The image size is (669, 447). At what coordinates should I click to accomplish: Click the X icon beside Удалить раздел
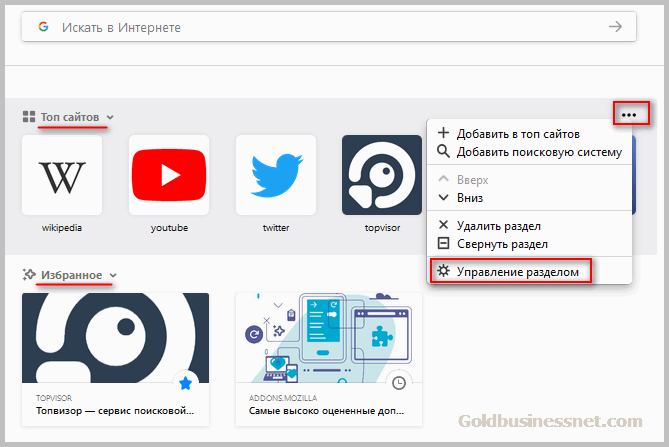coord(443,225)
